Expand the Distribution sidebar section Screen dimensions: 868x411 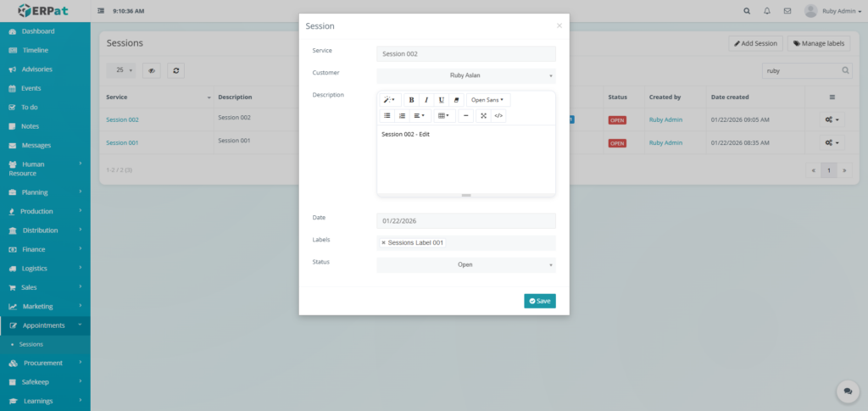pyautogui.click(x=46, y=230)
